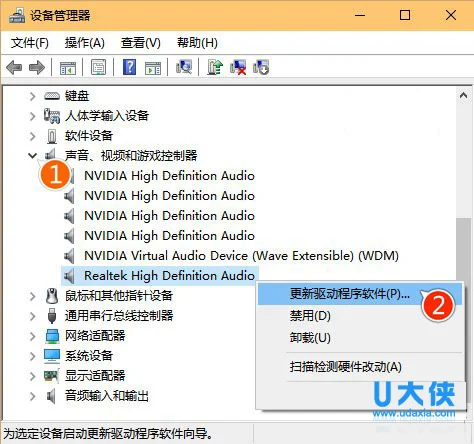474x444 pixels.
Task: Select the 显示适配器 label
Action: click(x=95, y=376)
